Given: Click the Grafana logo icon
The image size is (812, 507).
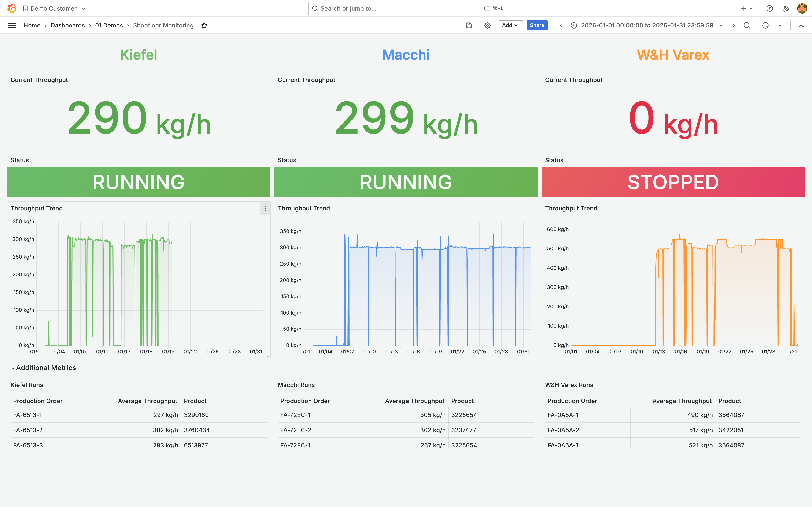Looking at the screenshot, I should pos(12,8).
